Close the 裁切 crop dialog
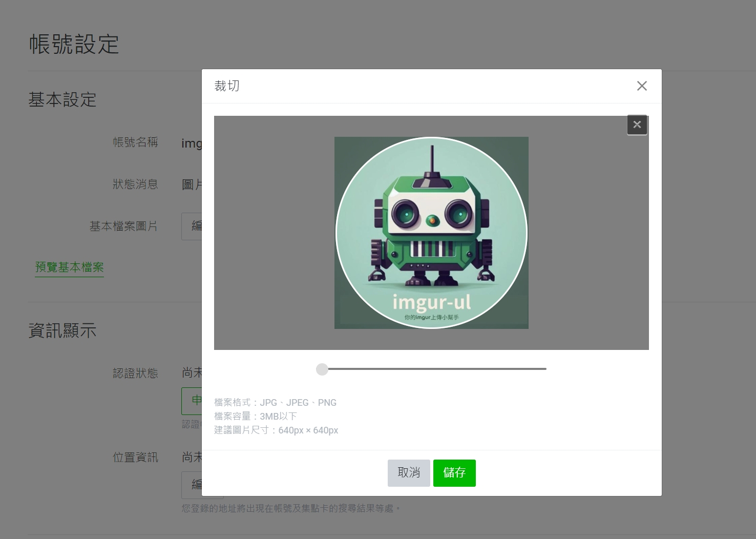The image size is (756, 539). (642, 86)
